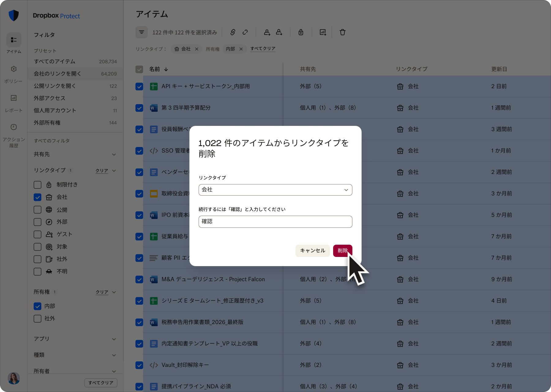Click すべてクリア link in filter chips bar

[263, 49]
